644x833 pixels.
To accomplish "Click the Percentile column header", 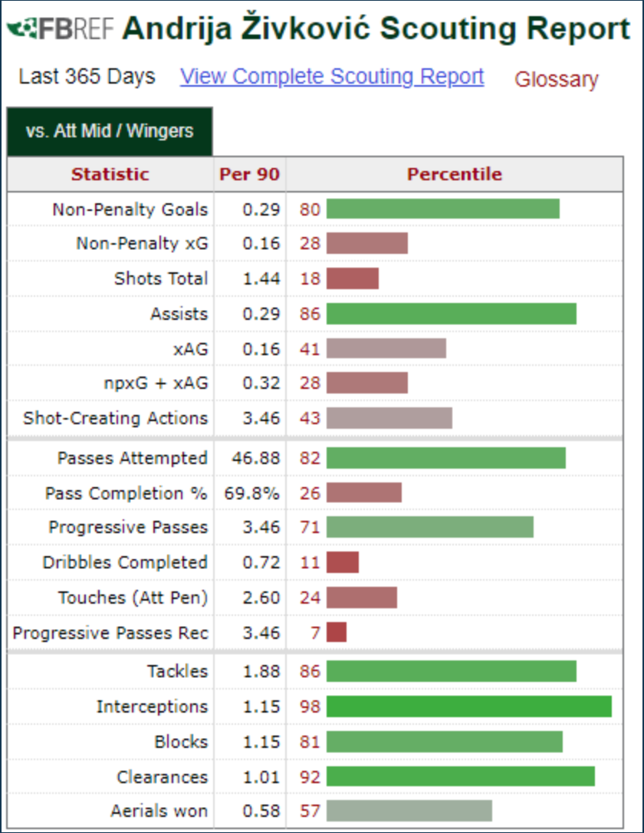I will point(455,174).
